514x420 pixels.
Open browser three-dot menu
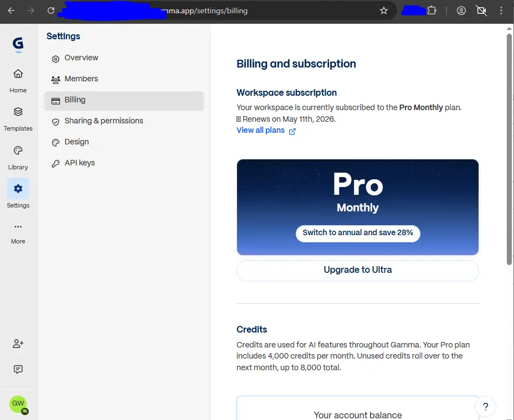501,11
